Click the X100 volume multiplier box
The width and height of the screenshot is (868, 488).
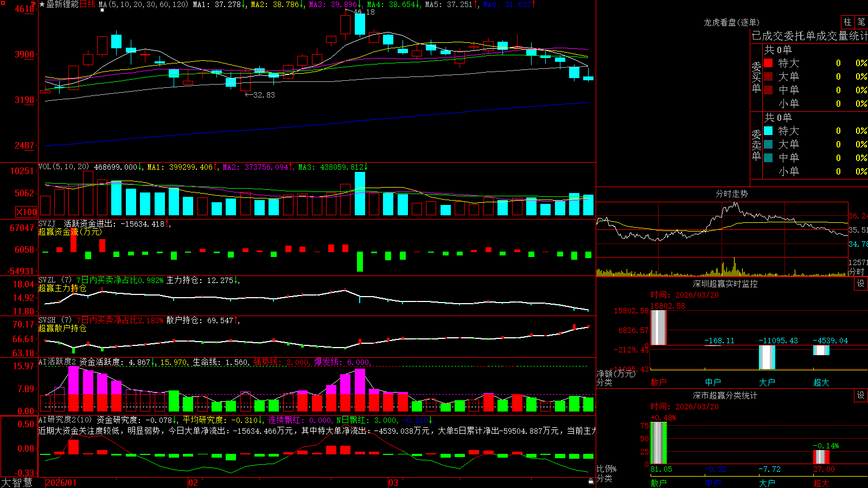click(x=26, y=212)
